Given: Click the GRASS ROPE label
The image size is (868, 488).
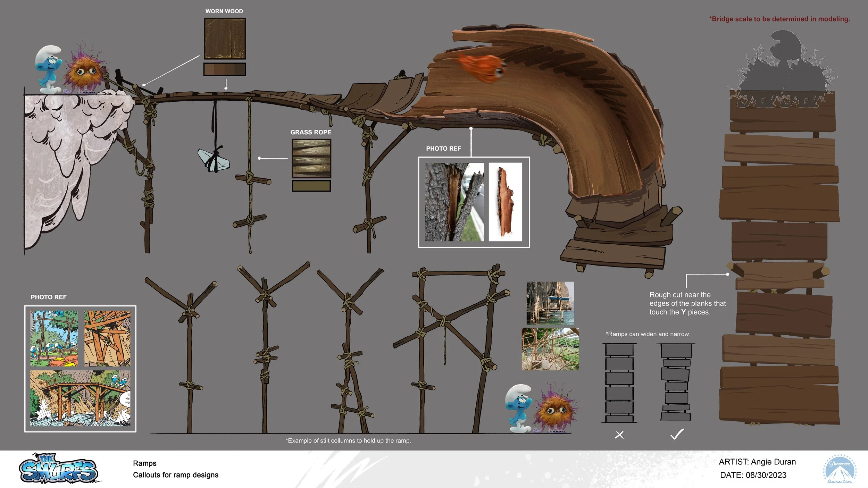Looking at the screenshot, I should click(311, 132).
